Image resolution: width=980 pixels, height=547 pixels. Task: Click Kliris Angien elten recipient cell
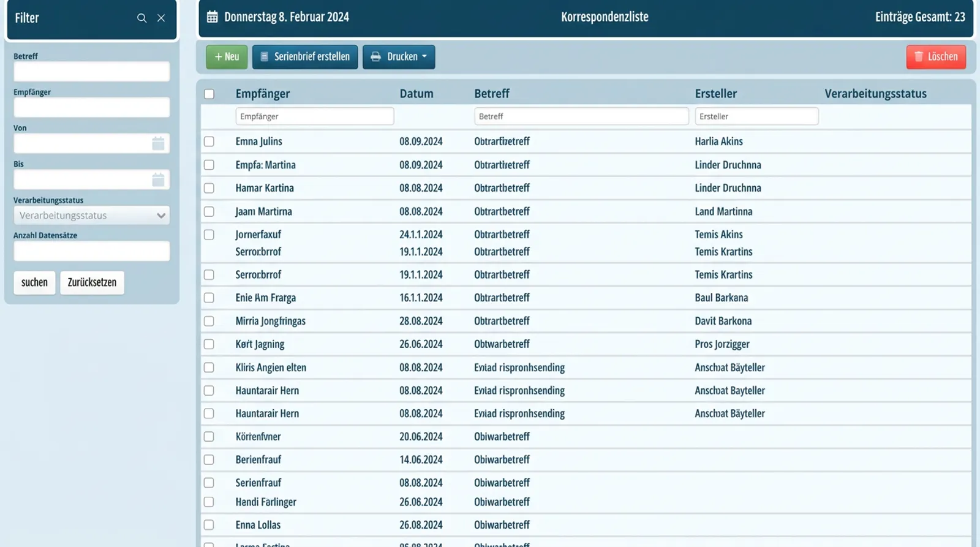coord(271,368)
